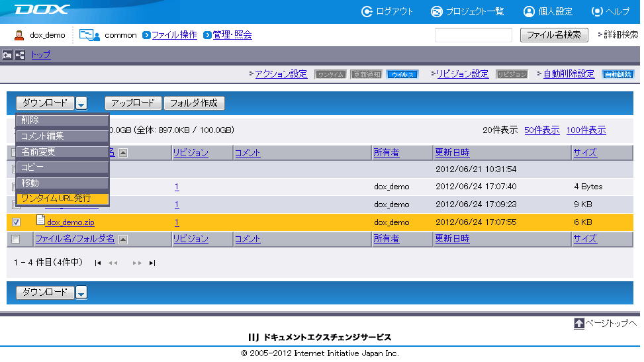This screenshot has height=362, width=644.
Task: Click the ログアウト logout icon
Action: (367, 11)
